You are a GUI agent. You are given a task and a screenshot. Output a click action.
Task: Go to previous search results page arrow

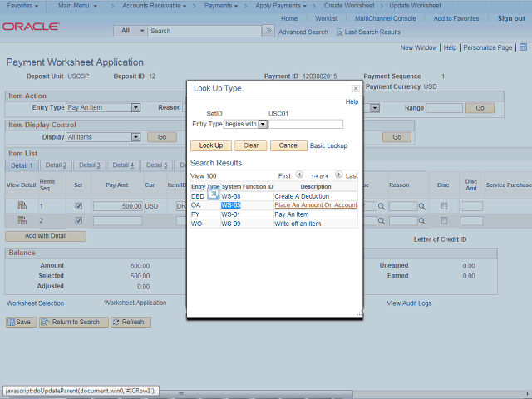[300, 175]
